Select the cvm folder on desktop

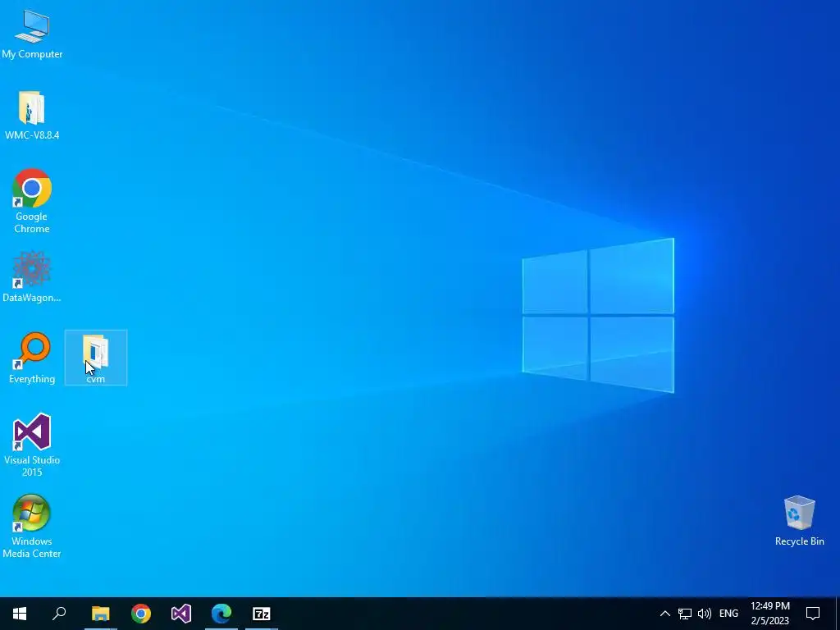coord(96,358)
